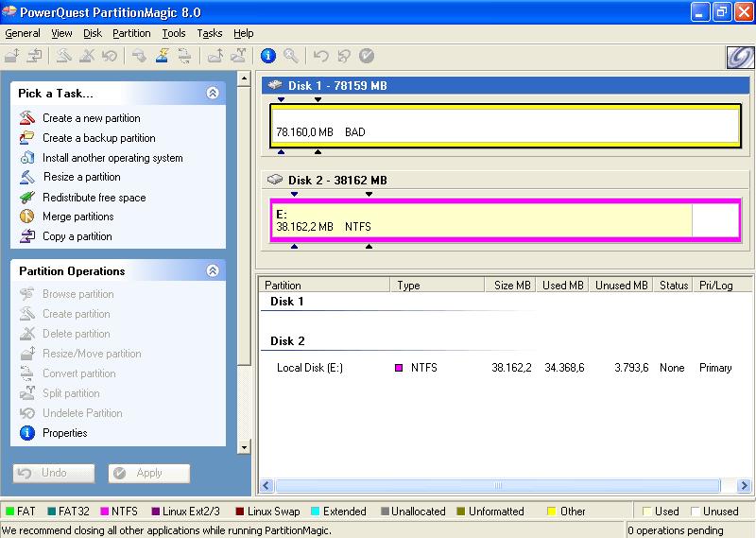Open the Partition menu
The height and width of the screenshot is (538, 756).
click(131, 33)
